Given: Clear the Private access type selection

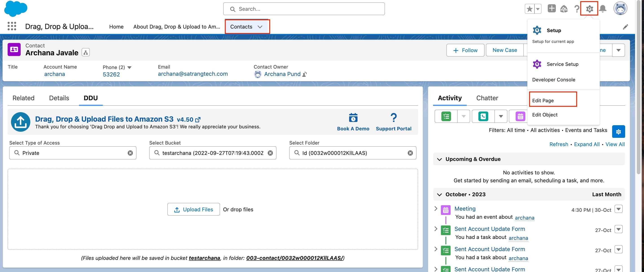Looking at the screenshot, I should point(130,153).
